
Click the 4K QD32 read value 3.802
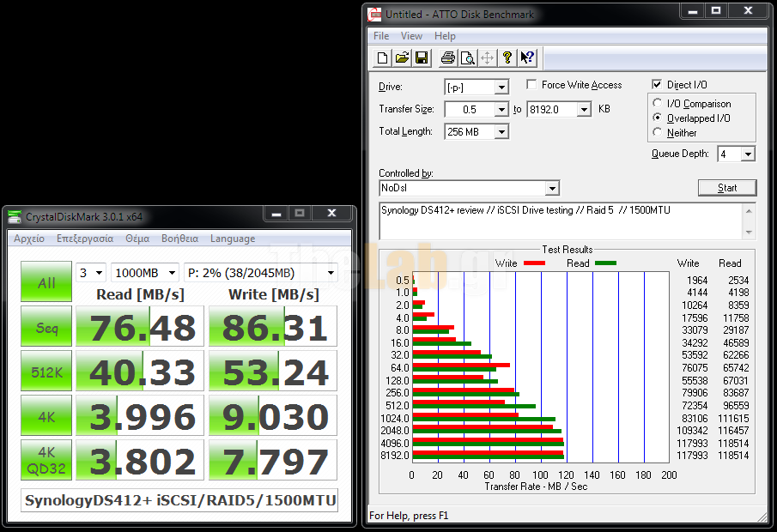coord(140,460)
